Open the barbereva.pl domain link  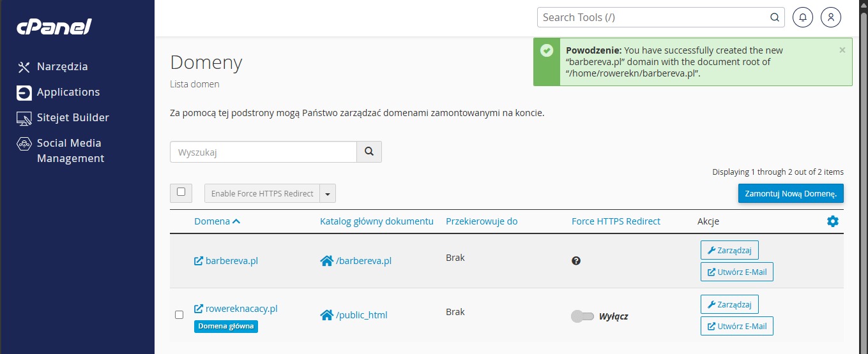point(231,261)
